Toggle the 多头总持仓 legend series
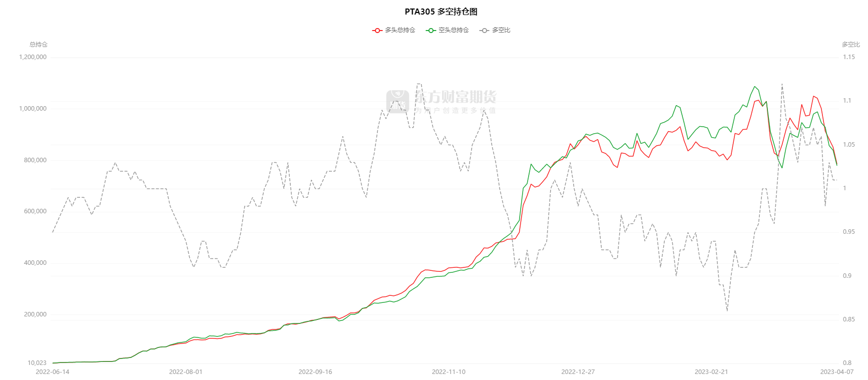Viewport: 868px width, 380px height. 400,30
